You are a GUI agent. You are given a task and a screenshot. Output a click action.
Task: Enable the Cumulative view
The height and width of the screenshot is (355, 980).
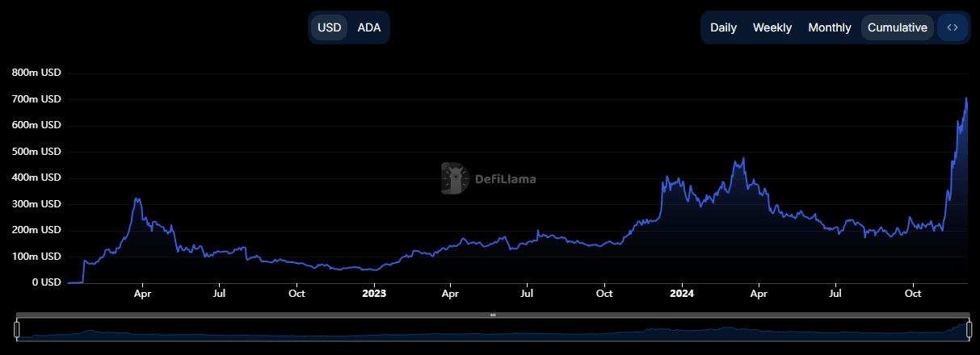pos(897,27)
